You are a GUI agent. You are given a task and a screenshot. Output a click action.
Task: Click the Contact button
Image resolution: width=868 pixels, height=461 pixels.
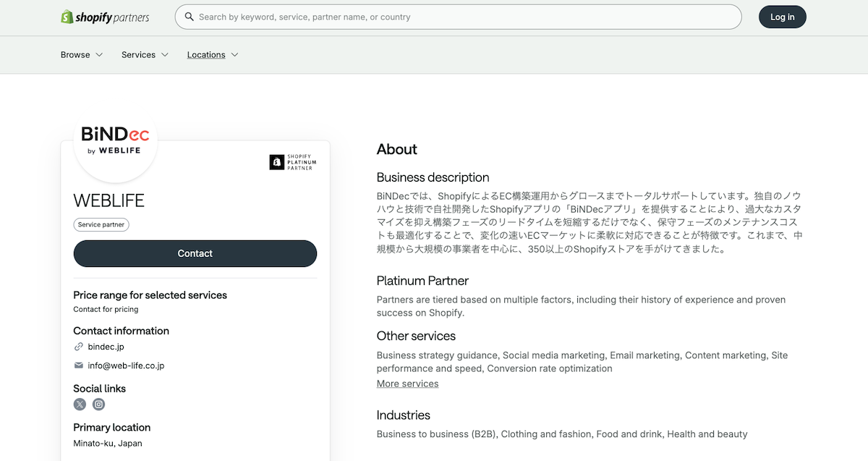coord(195,253)
